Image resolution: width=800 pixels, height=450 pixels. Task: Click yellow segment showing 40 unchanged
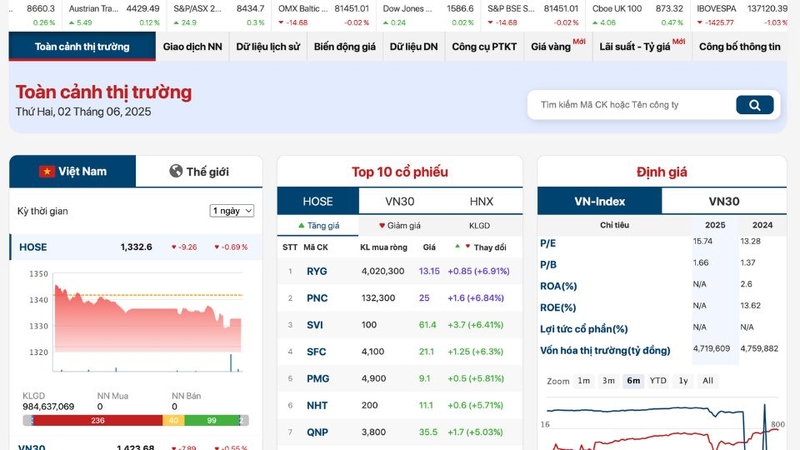coord(173,420)
